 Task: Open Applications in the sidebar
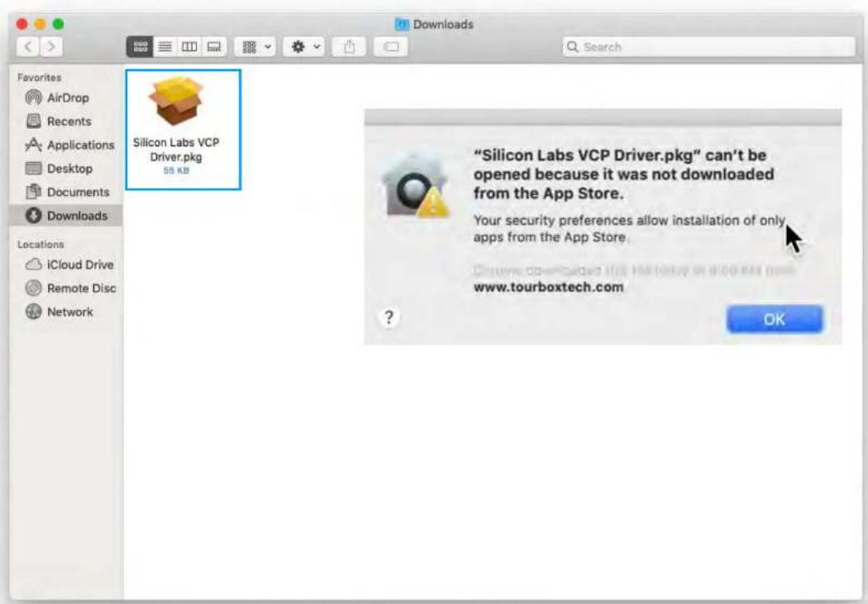(65, 145)
